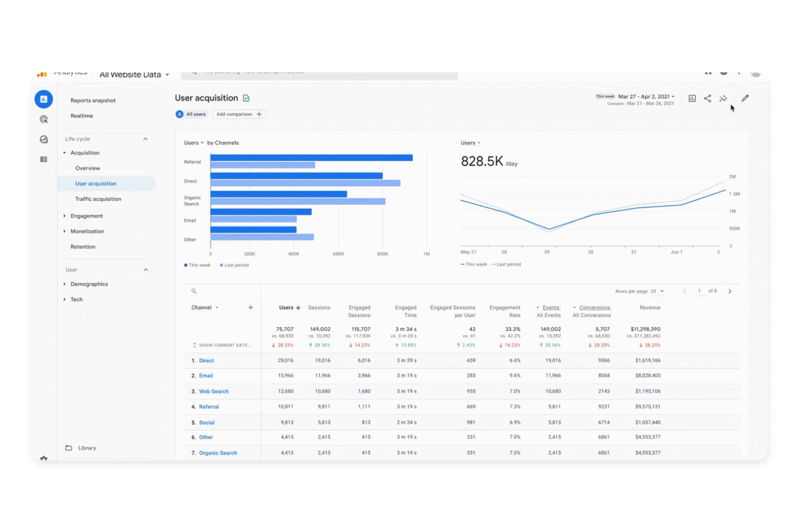
Task: Open Insights with the sparkline icon
Action: pyautogui.click(x=723, y=98)
